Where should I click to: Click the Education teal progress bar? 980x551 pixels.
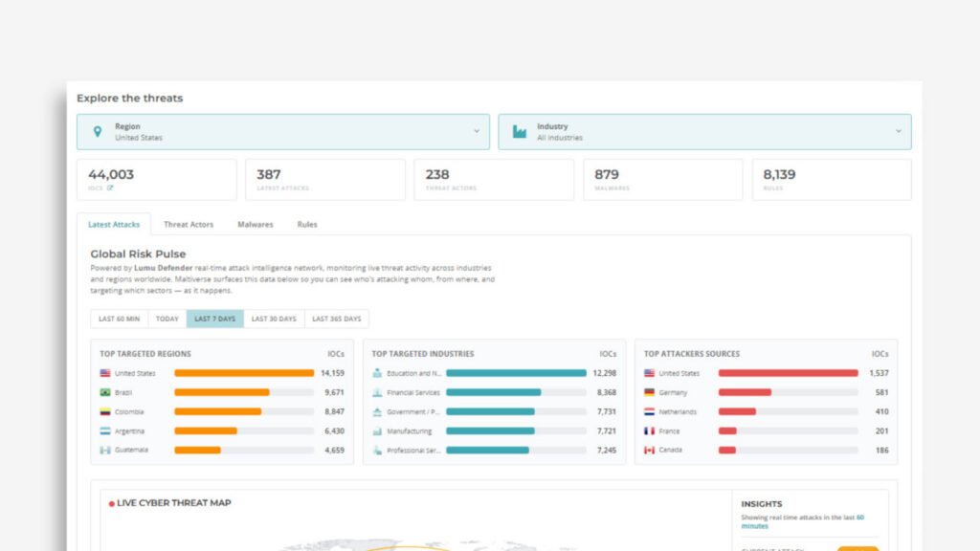[x=516, y=373]
